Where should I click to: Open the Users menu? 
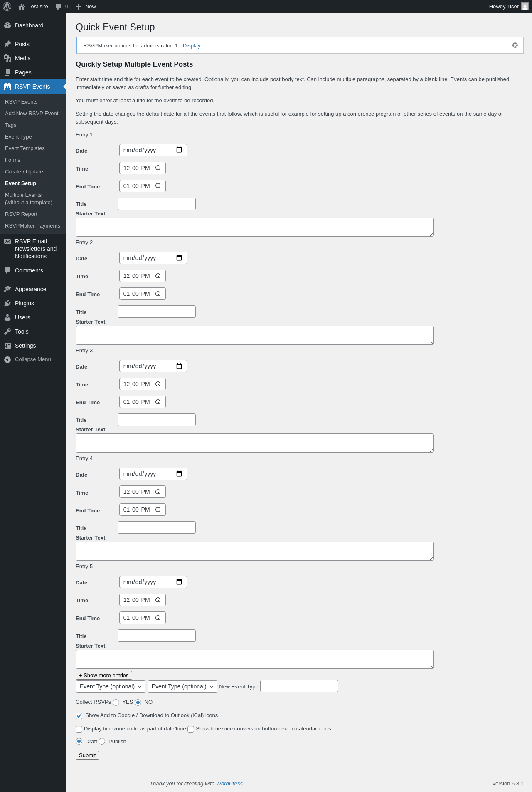pos(33,317)
